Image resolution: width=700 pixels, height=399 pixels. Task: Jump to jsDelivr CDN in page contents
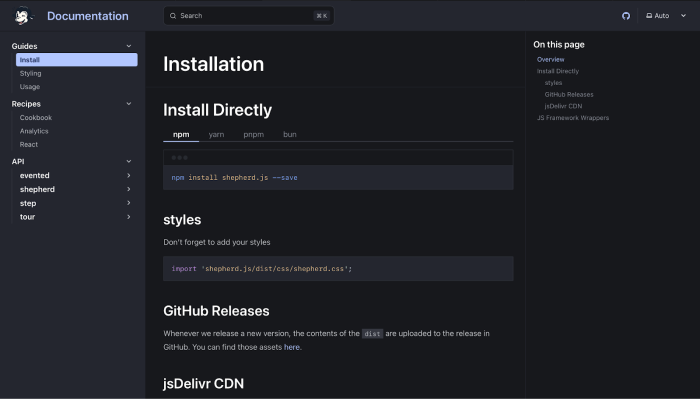(x=563, y=106)
